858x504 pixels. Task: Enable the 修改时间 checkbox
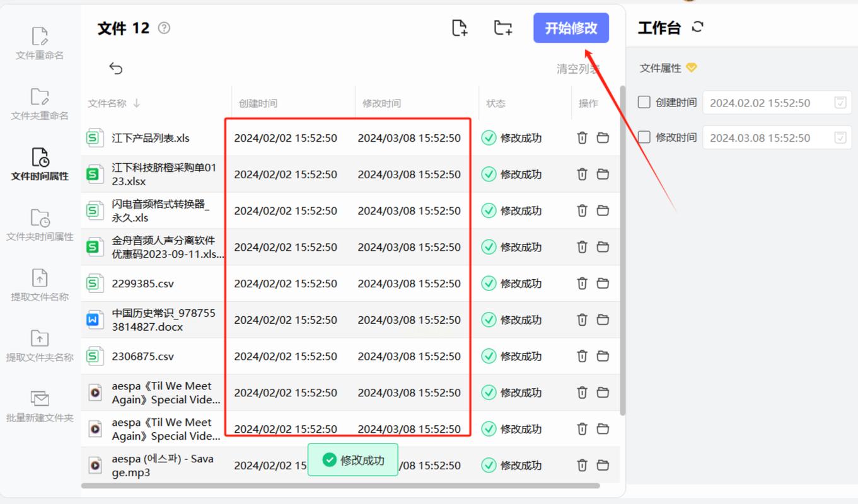click(x=646, y=137)
